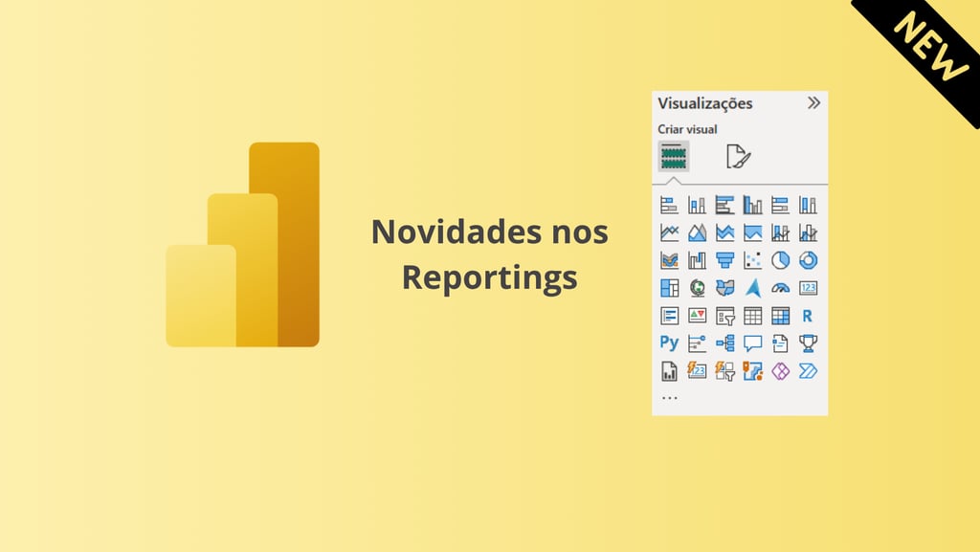Add a Line and clustered column chart
This screenshot has height=552, width=980.
[808, 232]
